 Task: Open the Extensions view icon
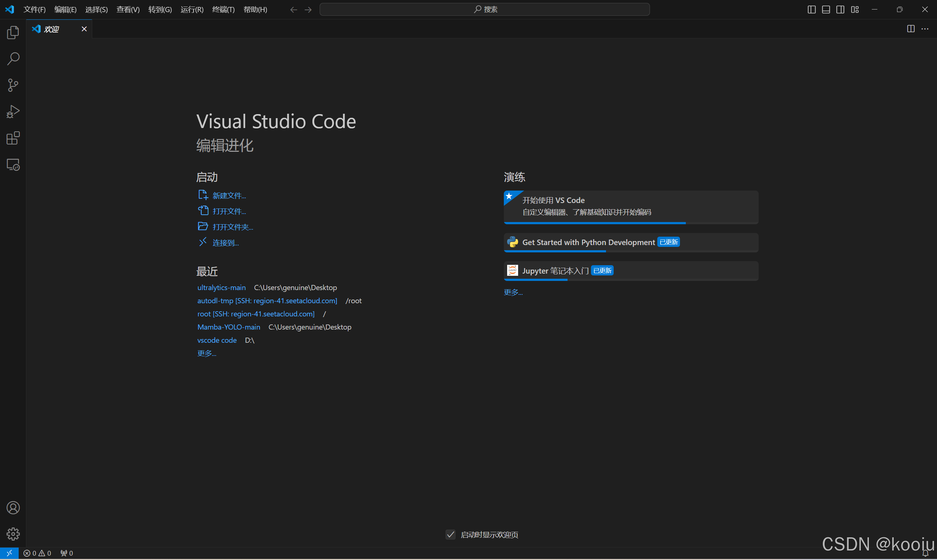click(x=13, y=138)
